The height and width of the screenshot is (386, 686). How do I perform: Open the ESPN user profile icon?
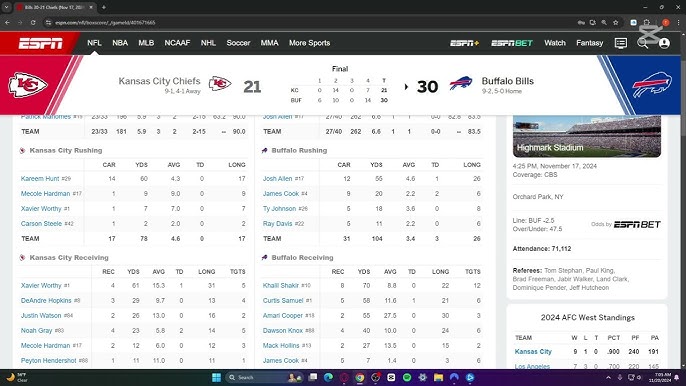(664, 43)
